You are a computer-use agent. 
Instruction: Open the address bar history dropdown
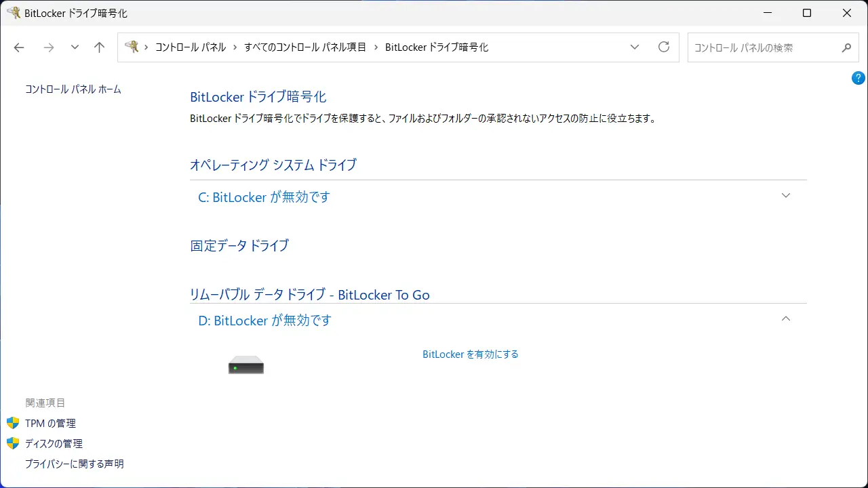point(635,47)
